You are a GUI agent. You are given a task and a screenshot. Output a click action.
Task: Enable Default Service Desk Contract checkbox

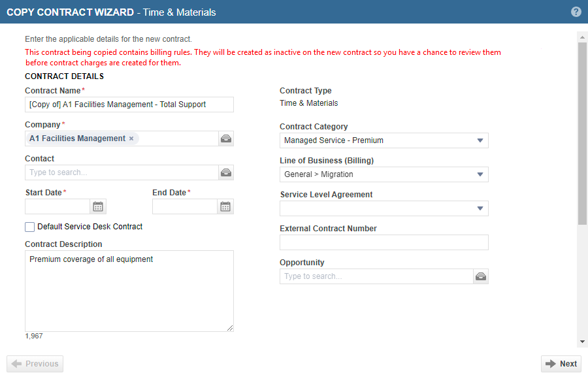[30, 227]
